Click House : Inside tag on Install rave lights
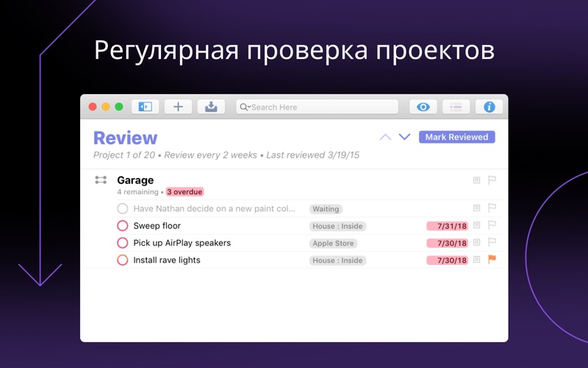588x368 pixels. tap(337, 261)
